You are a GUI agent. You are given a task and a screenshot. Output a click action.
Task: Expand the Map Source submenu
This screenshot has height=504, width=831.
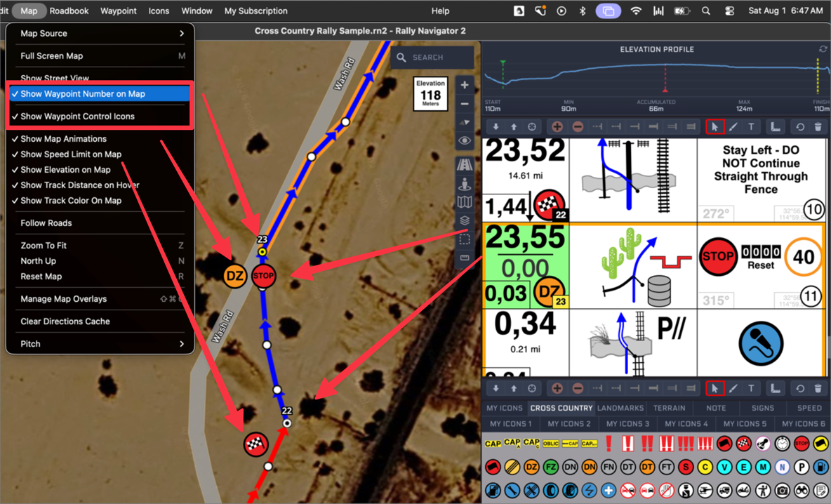point(100,34)
